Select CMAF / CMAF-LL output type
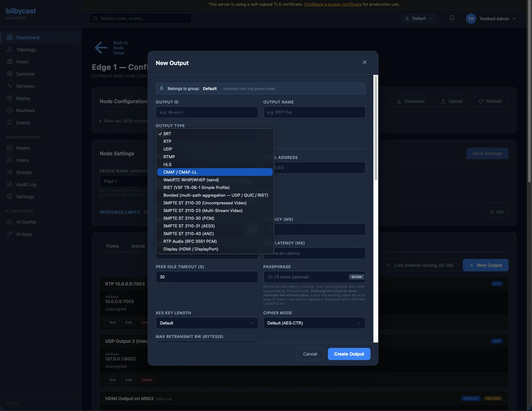This screenshot has width=532, height=411. click(x=215, y=172)
